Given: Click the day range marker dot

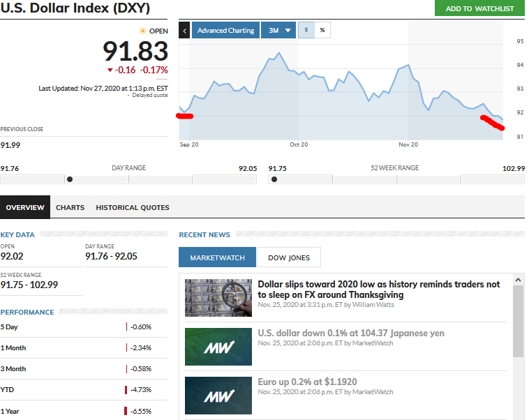Looking at the screenshot, I should click(70, 179).
